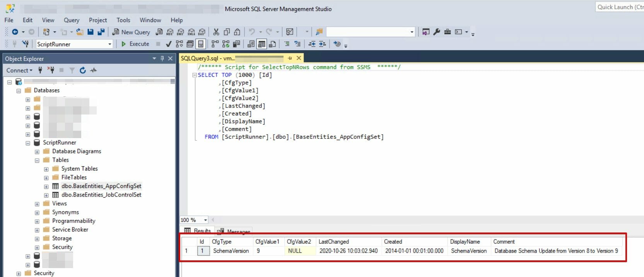
Task: Toggle Results to Text output mode
Action: pyautogui.click(x=251, y=44)
